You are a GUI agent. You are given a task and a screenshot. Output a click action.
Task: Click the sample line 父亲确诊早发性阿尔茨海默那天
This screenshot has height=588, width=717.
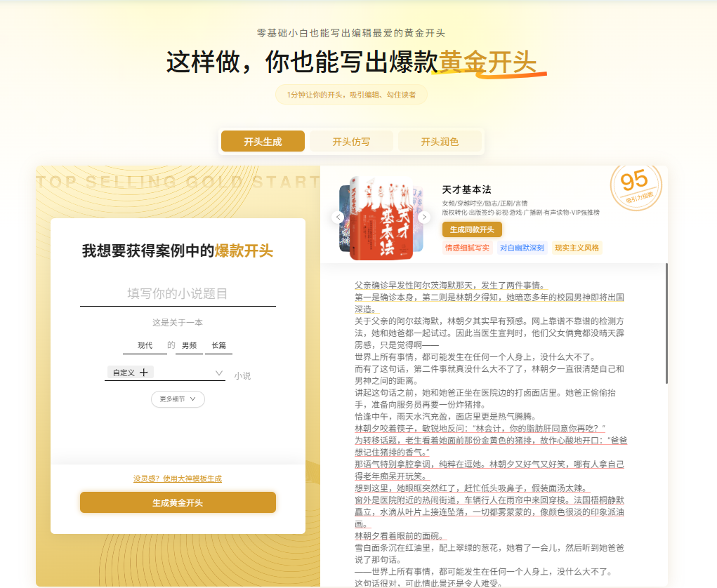[451, 285]
